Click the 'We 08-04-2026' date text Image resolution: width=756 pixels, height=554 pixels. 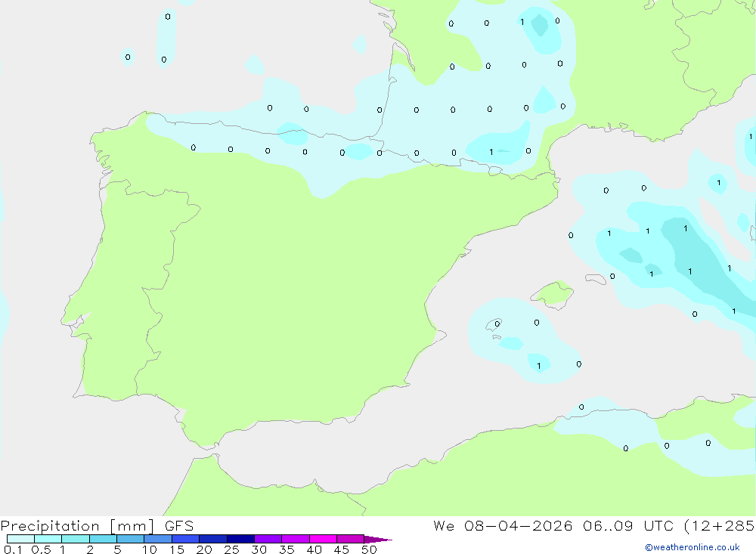click(x=503, y=526)
